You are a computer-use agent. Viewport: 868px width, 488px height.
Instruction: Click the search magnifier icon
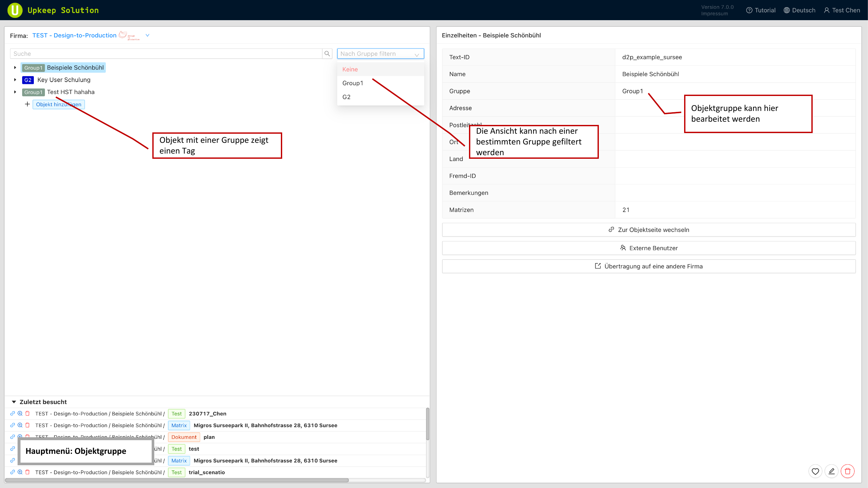click(x=327, y=54)
